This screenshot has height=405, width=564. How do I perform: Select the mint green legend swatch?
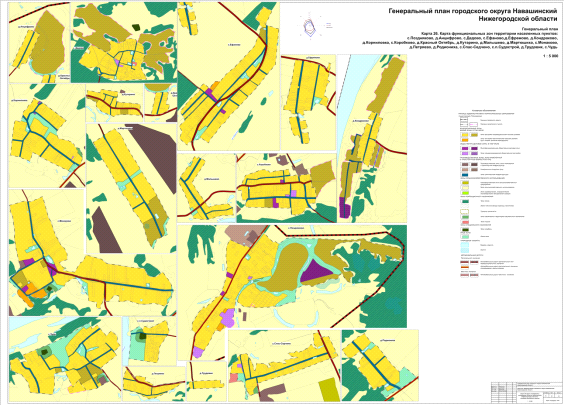tap(464, 237)
